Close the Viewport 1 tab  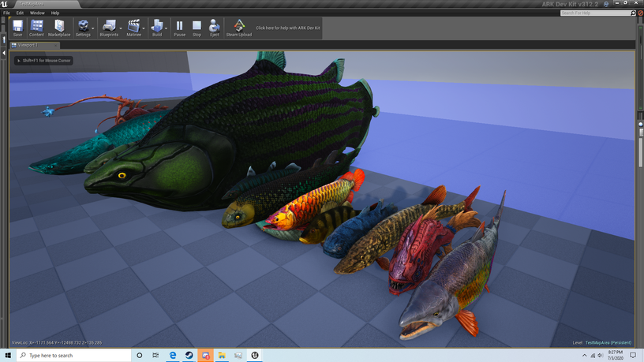(x=56, y=46)
